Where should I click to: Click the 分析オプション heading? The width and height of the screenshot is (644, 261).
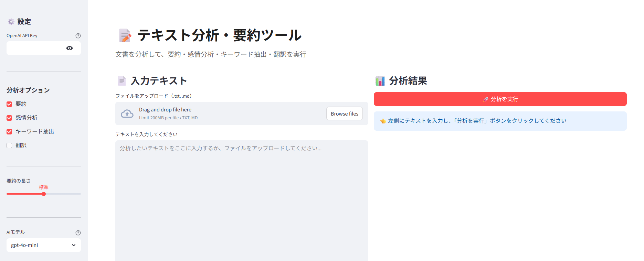(28, 90)
